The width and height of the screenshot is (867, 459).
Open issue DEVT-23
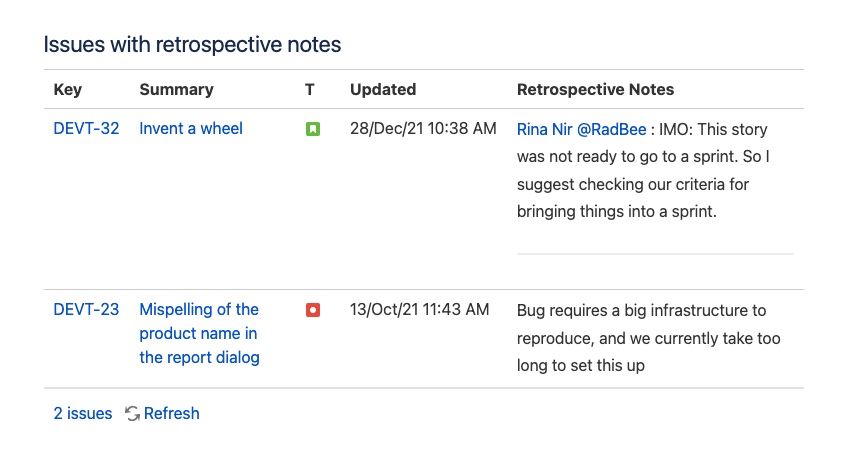(86, 309)
